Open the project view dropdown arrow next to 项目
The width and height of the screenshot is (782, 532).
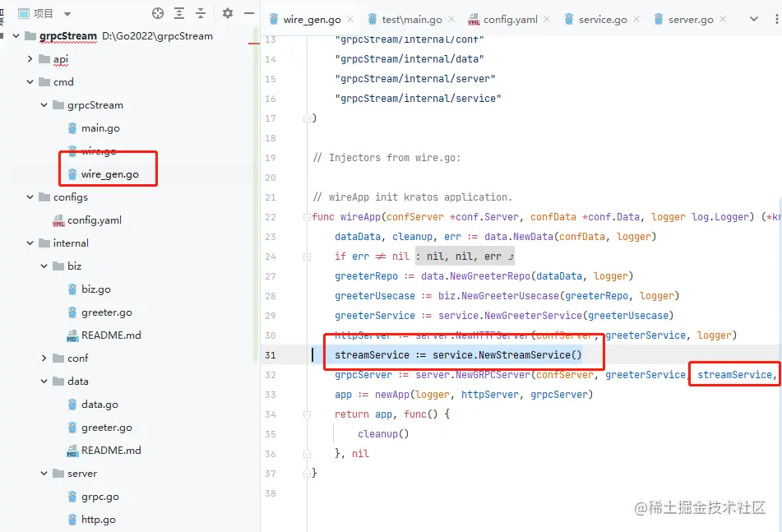pyautogui.click(x=67, y=14)
